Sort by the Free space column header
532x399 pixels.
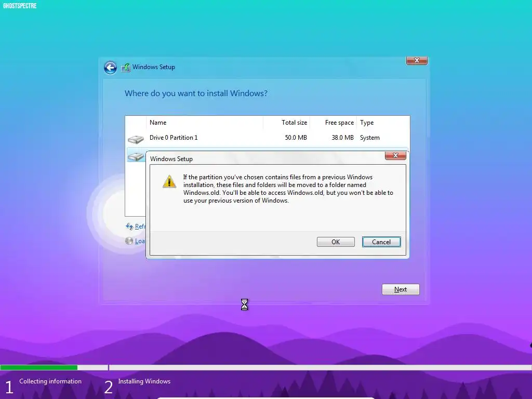pos(333,123)
